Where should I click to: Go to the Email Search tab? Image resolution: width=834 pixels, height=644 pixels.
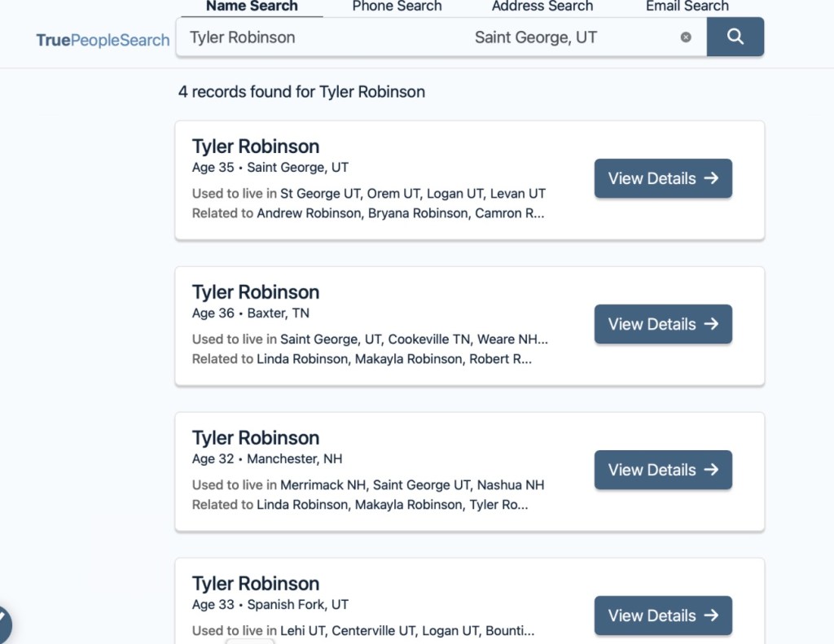tap(687, 7)
